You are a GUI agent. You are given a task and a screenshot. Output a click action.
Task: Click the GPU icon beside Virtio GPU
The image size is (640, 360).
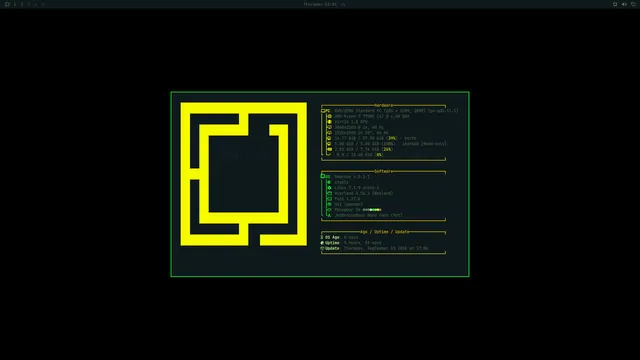tap(329, 122)
